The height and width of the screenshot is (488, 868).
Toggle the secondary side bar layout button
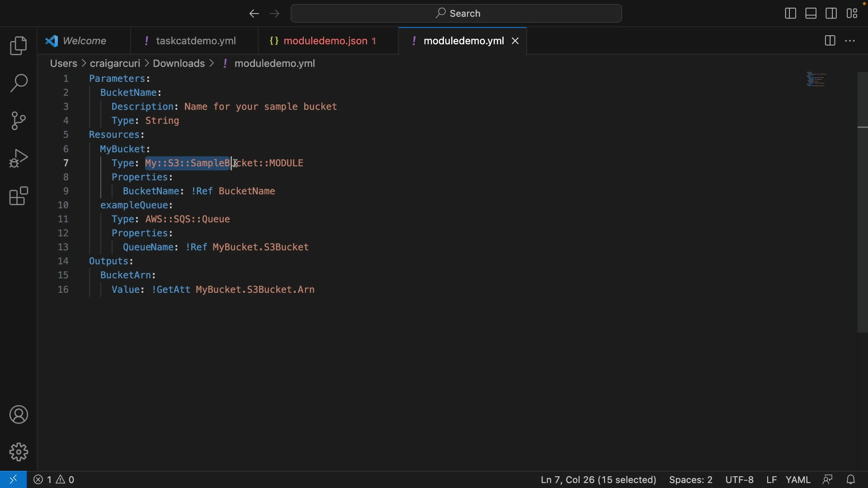[831, 14]
